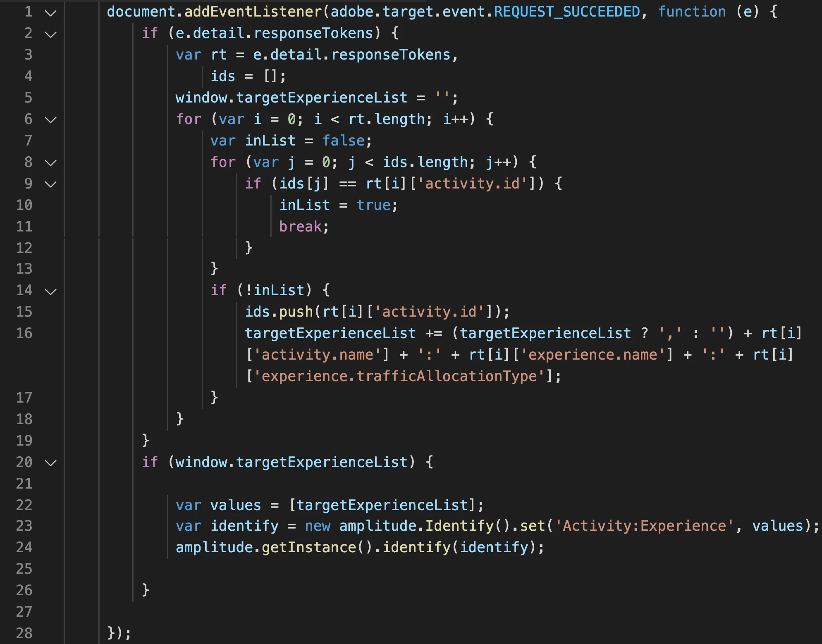Image resolution: width=822 pixels, height=644 pixels.
Task: Collapse the ids[j] comparison block on line 9
Action: [x=50, y=185]
